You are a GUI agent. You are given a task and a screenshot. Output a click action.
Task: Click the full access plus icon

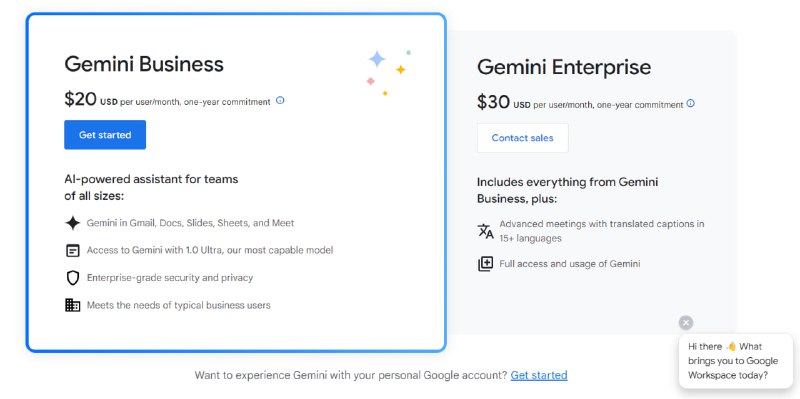pos(485,264)
